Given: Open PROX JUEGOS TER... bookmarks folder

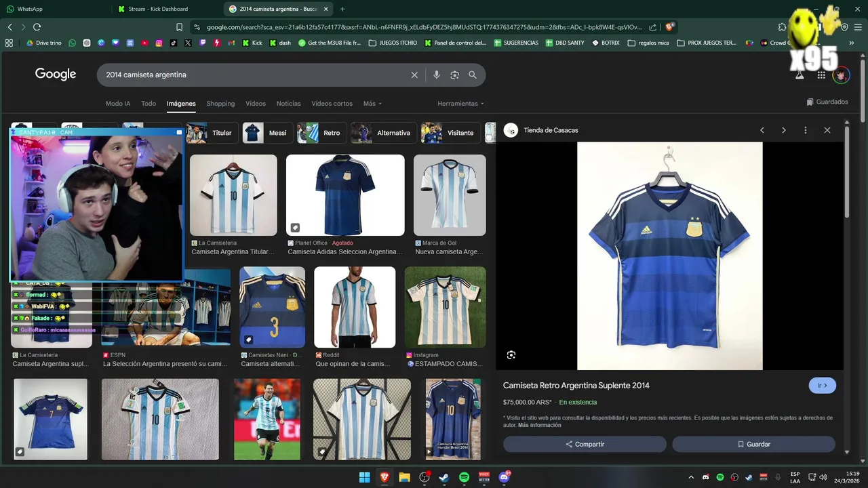Looking at the screenshot, I should [x=706, y=43].
